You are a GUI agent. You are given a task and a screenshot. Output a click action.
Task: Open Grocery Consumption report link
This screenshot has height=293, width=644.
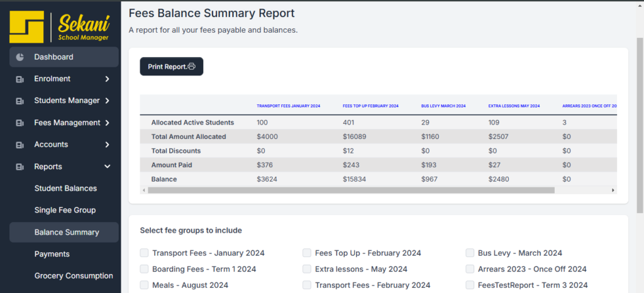tap(73, 276)
